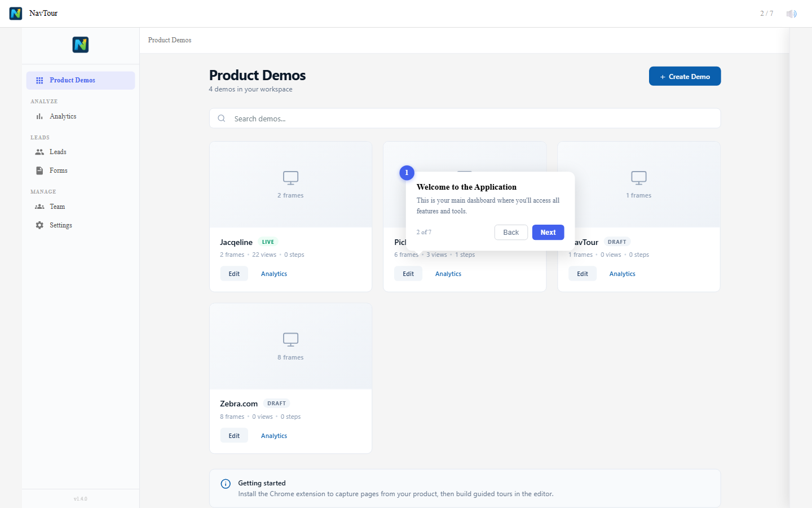Edit the Jacqeline demo
The width and height of the screenshot is (812, 508).
[234, 274]
